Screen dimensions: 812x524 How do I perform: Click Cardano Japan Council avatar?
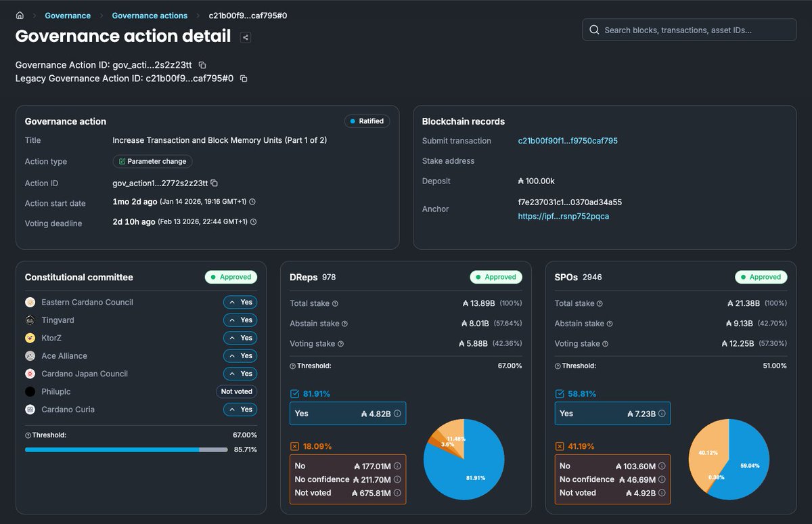(30, 374)
